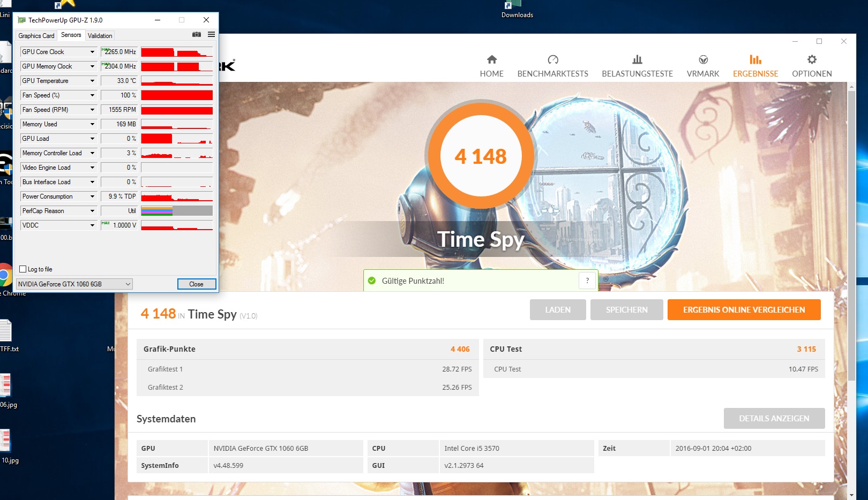Click the DETAILS ANZEIGEN button
Image resolution: width=868 pixels, height=500 pixels.
(x=774, y=419)
